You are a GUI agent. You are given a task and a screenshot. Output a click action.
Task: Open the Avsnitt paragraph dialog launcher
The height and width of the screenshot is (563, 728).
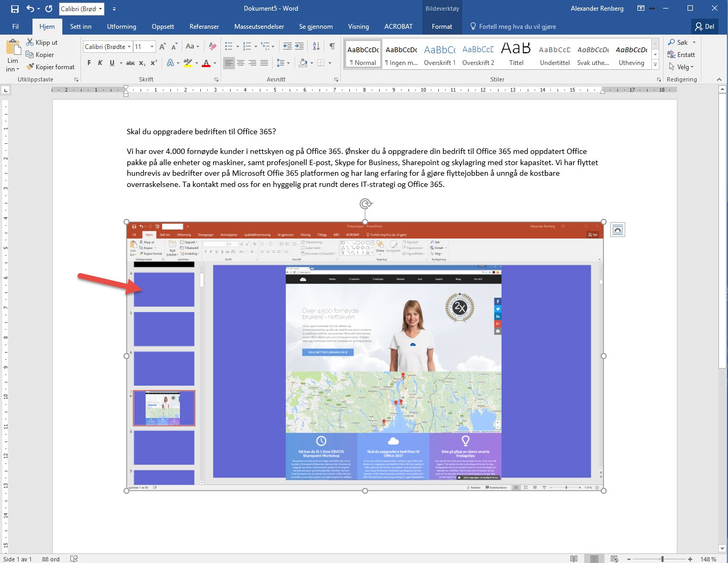pyautogui.click(x=336, y=79)
